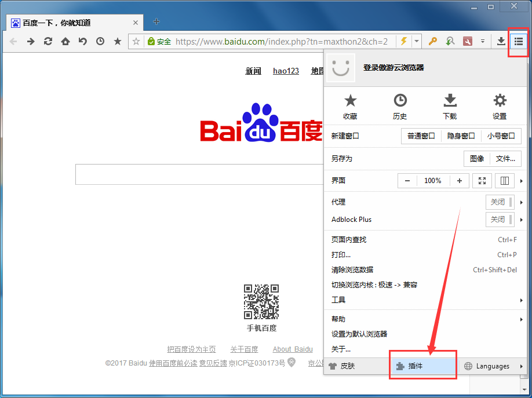Viewport: 532px width, 398px height.
Task: Expand the 工具 tools submenu
Action: coord(424,300)
